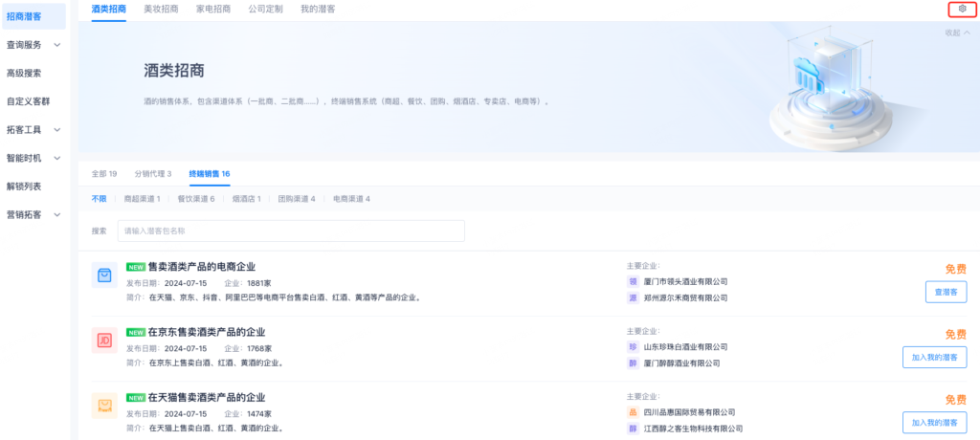Switch to the 美妆招商 tab
The height and width of the screenshot is (440, 980).
coord(161,9)
